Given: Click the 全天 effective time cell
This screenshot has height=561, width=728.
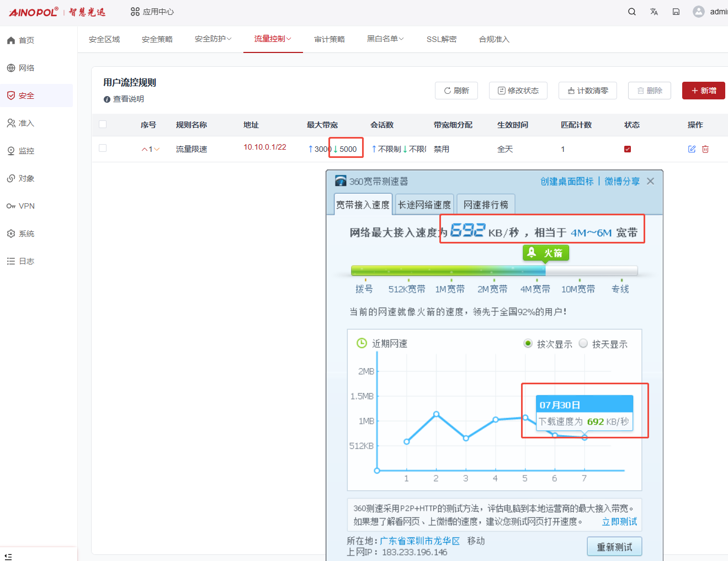Looking at the screenshot, I should [x=505, y=149].
